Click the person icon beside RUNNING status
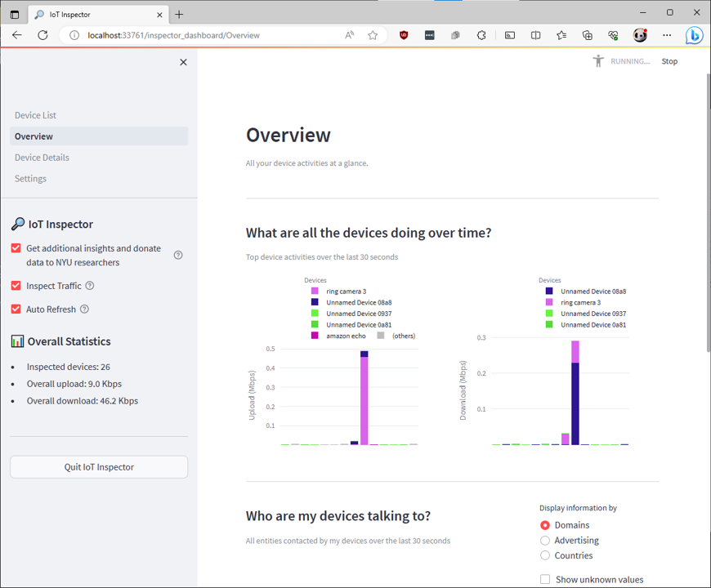The height and width of the screenshot is (588, 711). [x=600, y=60]
